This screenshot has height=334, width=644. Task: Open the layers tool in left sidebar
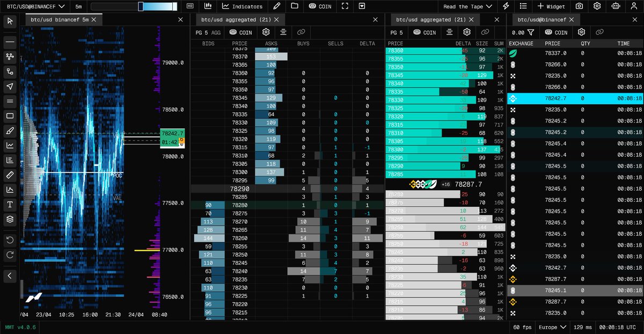point(10,219)
